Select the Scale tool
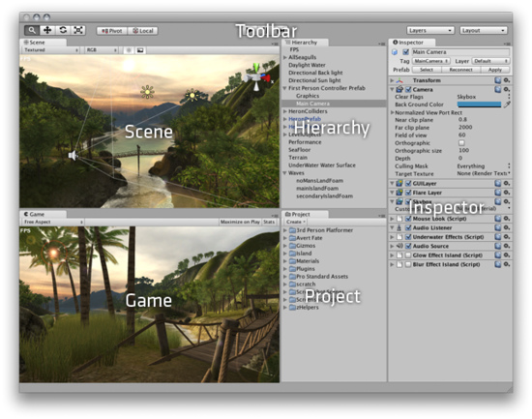This screenshot has width=532, height=419. [x=78, y=30]
